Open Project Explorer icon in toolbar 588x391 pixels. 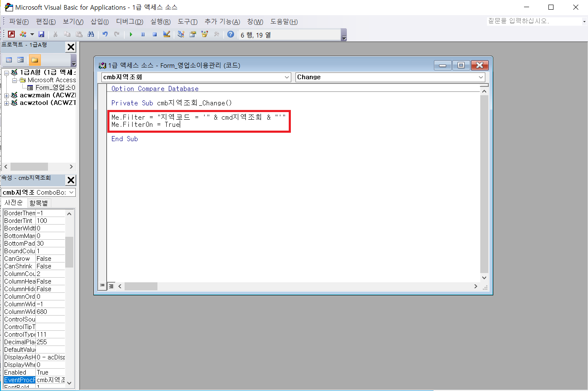pos(181,34)
